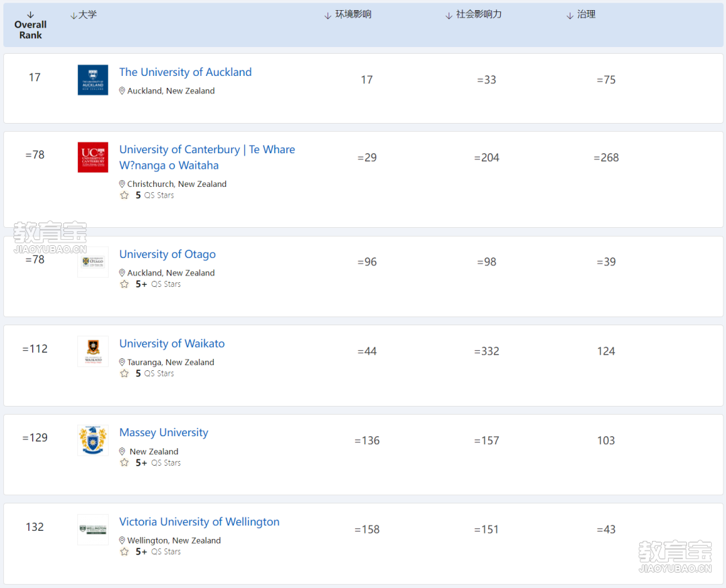Open University of Waikato link

pos(172,343)
